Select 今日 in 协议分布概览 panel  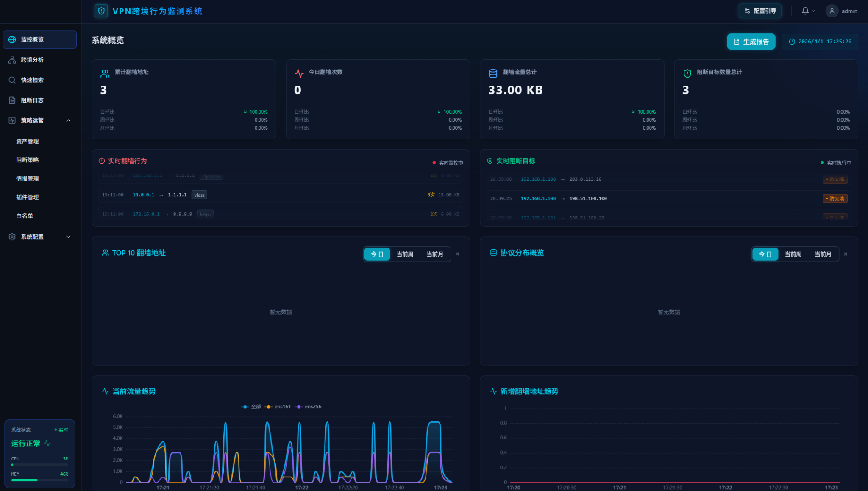765,254
